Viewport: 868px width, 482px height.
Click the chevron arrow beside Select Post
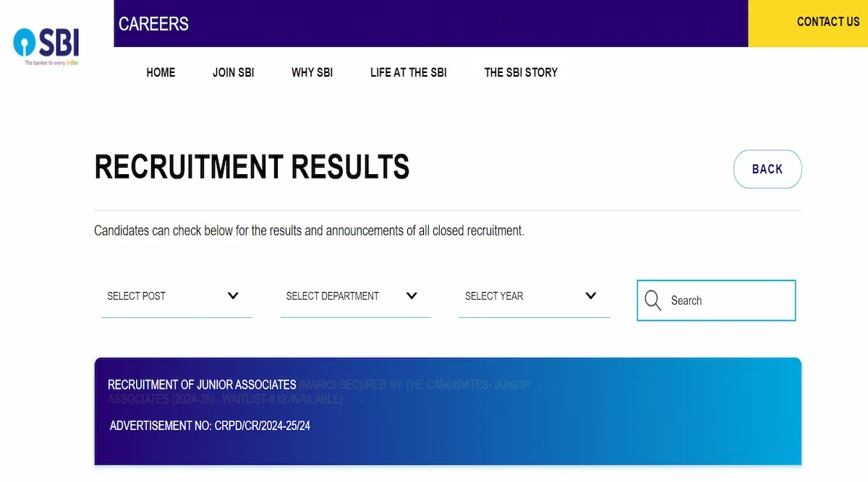pos(233,296)
